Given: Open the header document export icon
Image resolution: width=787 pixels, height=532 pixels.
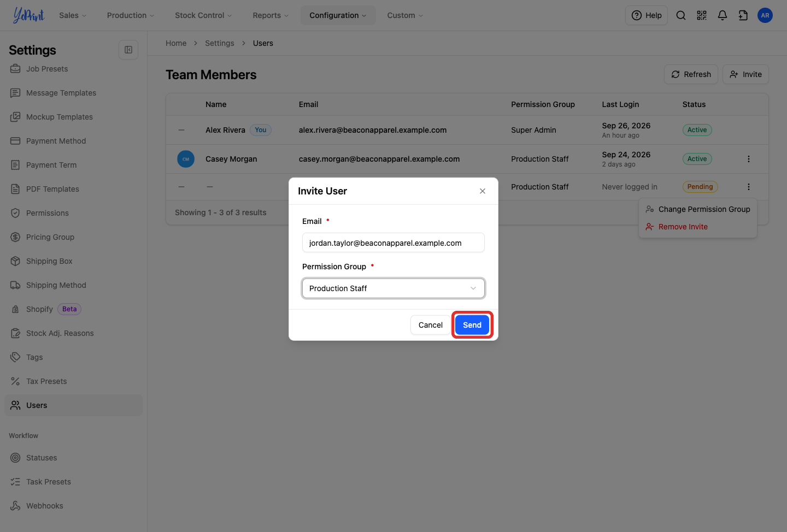Looking at the screenshot, I should click(x=743, y=15).
